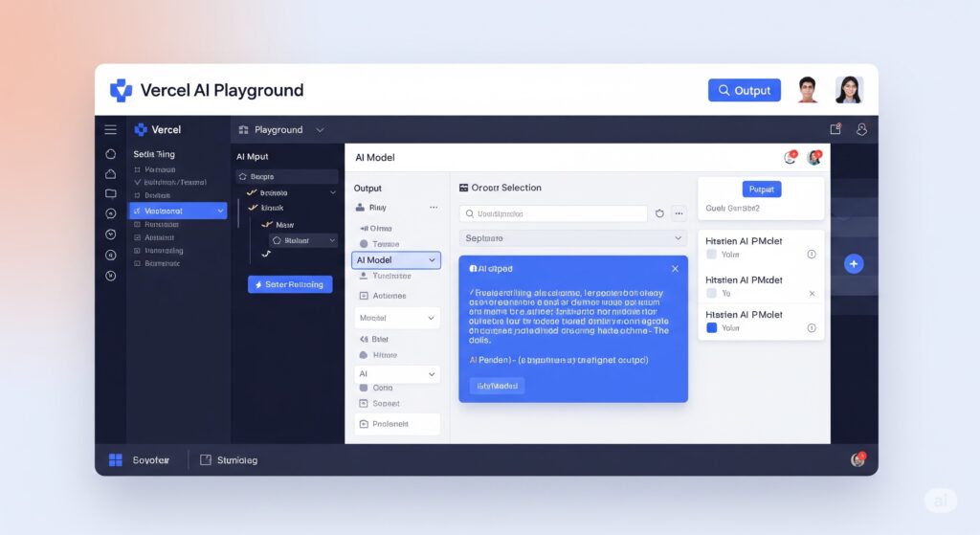
Task: Click the blue Output button in the top header
Action: click(x=745, y=90)
